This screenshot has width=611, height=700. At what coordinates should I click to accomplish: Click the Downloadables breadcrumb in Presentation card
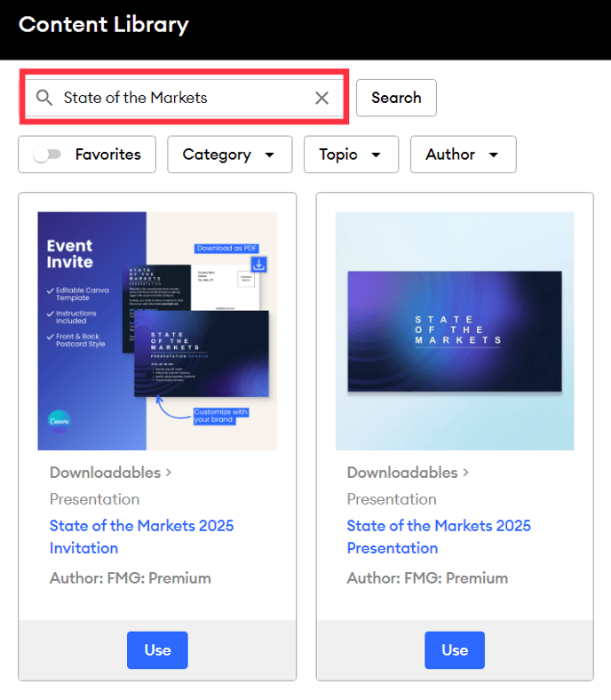pos(402,473)
